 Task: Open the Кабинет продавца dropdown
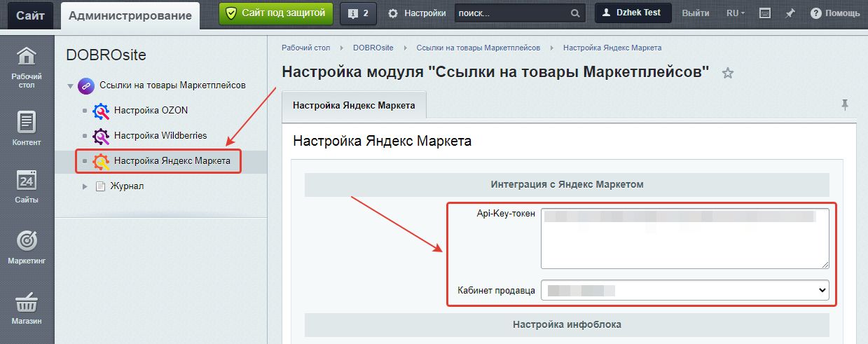(685, 290)
